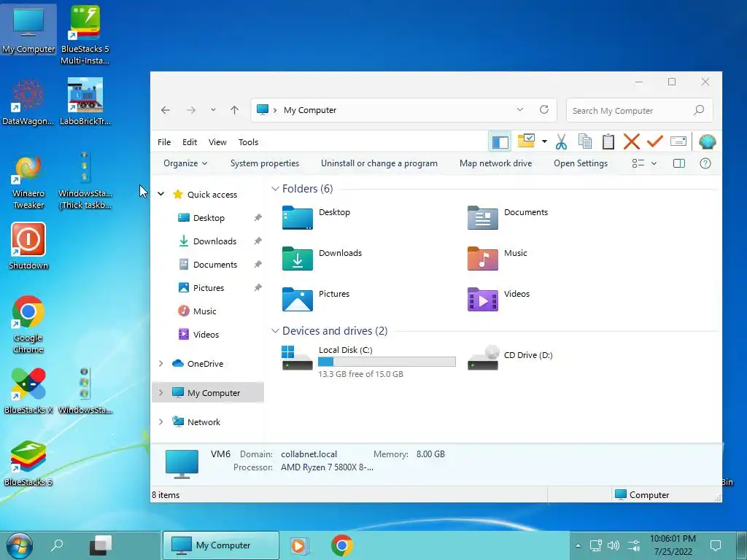Open the Edit menu
The width and height of the screenshot is (747, 560).
pos(190,142)
